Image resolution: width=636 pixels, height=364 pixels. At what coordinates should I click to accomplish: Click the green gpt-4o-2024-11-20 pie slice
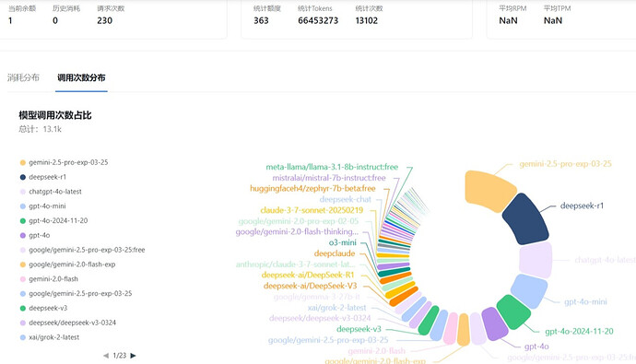(513, 311)
